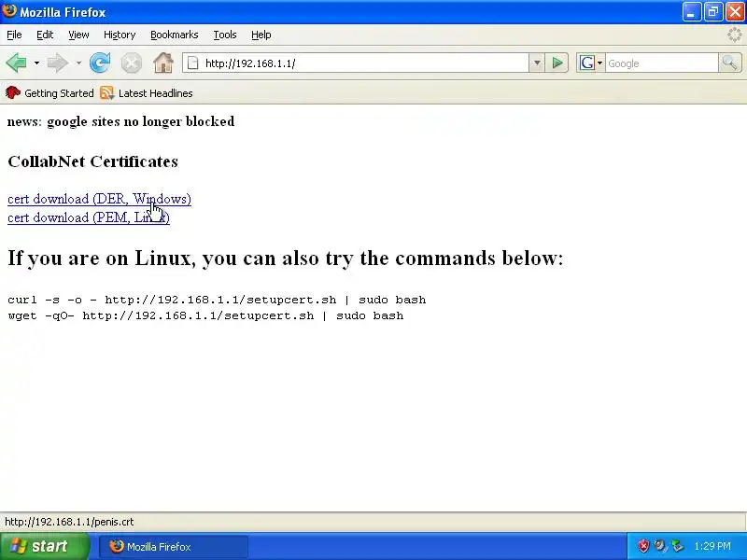
Task: Expand the address bar history dropdown
Action: click(536, 63)
